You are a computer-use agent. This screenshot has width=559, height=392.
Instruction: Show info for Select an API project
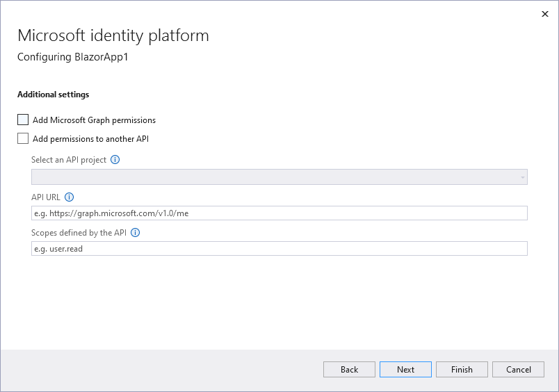pos(115,160)
